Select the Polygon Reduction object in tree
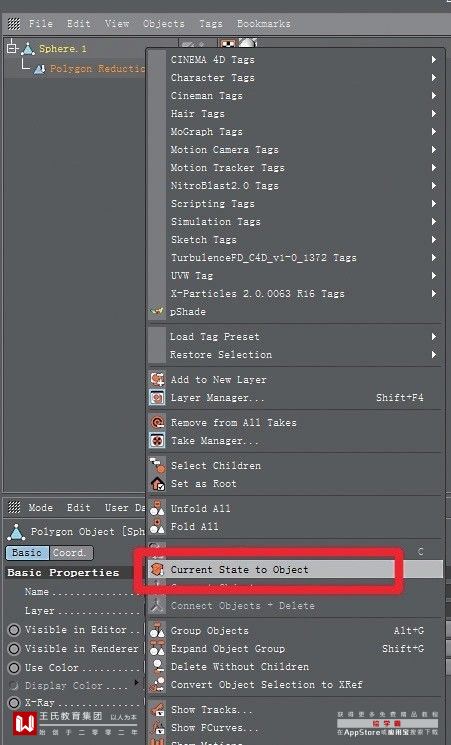451x745 pixels. coord(90,69)
